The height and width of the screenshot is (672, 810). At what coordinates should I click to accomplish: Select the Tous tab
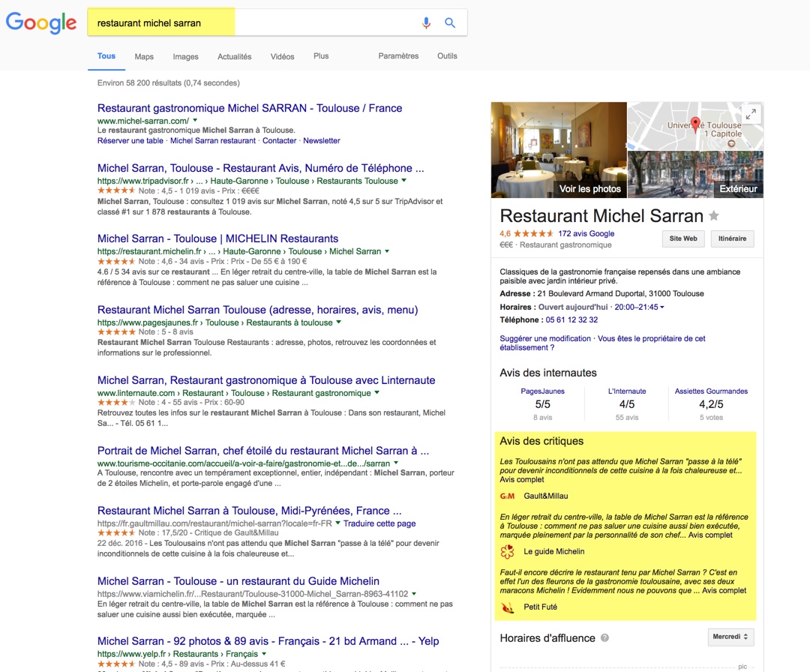click(106, 55)
